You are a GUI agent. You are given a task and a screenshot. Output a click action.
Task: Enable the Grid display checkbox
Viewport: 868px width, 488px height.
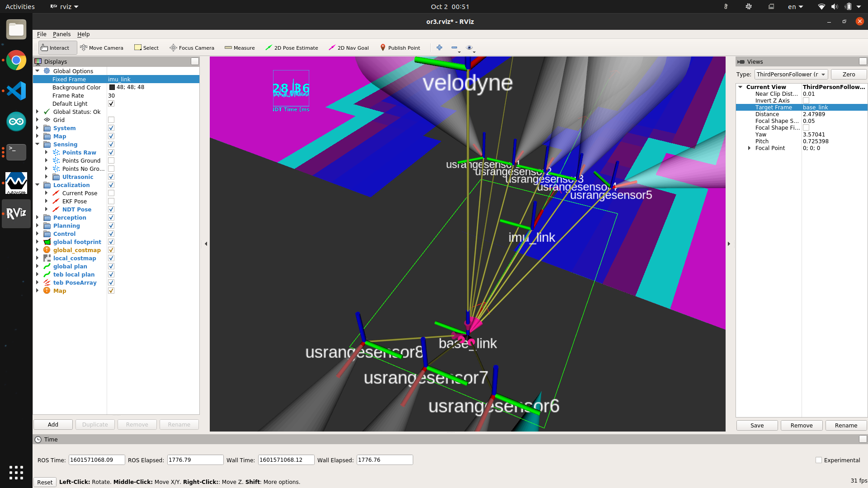pyautogui.click(x=111, y=120)
